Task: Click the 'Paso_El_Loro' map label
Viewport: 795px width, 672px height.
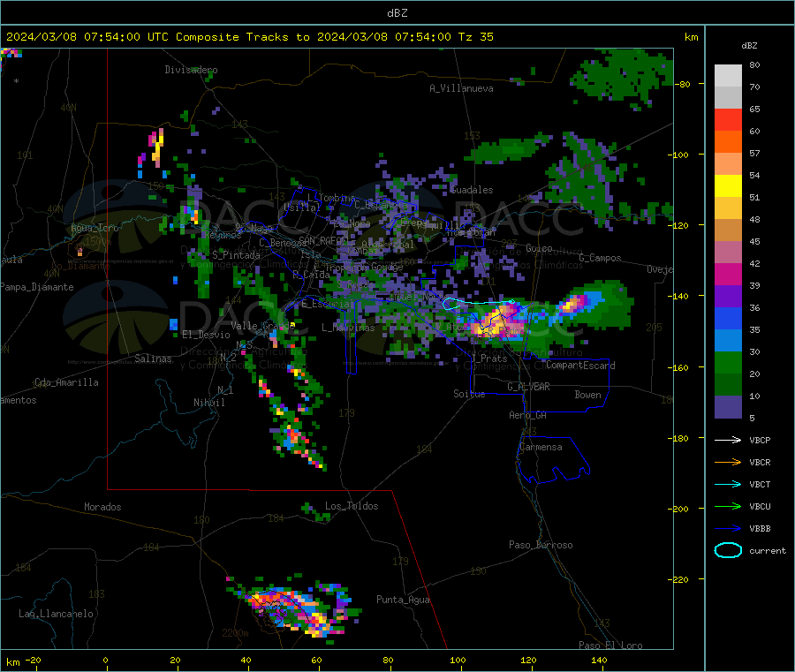Action: point(610,646)
